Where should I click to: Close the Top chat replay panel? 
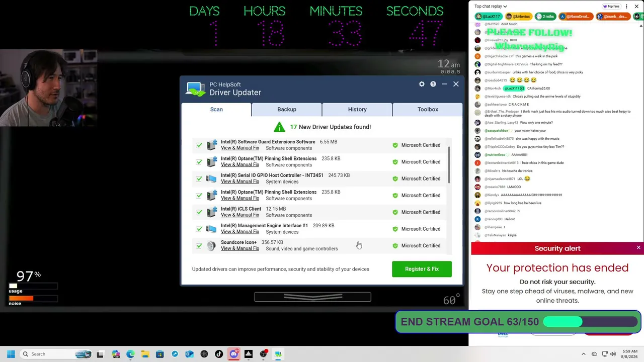(636, 7)
